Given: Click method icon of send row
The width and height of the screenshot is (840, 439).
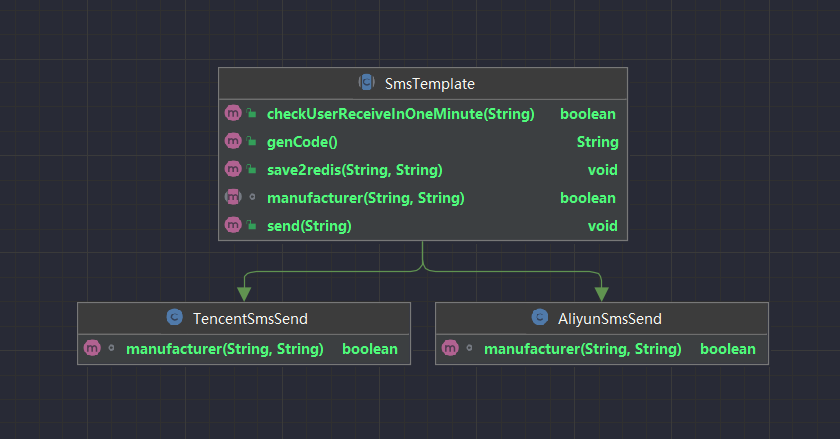Looking at the screenshot, I should tap(233, 225).
